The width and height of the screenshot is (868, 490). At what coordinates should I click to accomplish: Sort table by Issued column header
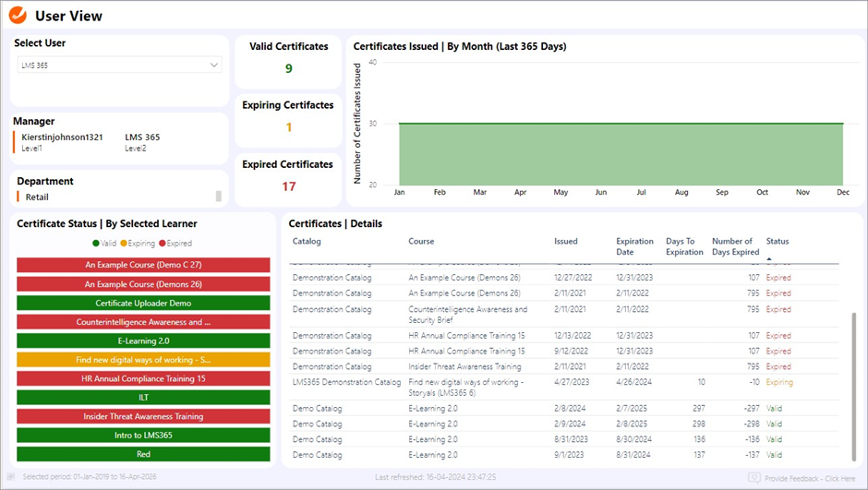[x=565, y=242]
